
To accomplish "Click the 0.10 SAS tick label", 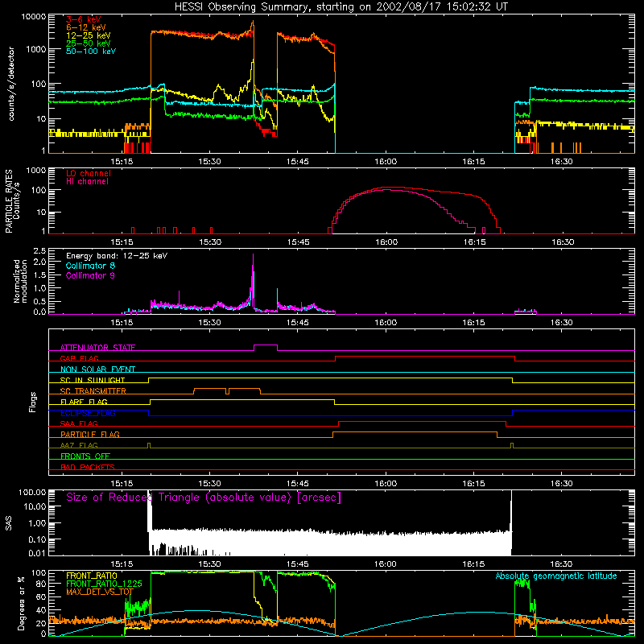I will (x=37, y=539).
